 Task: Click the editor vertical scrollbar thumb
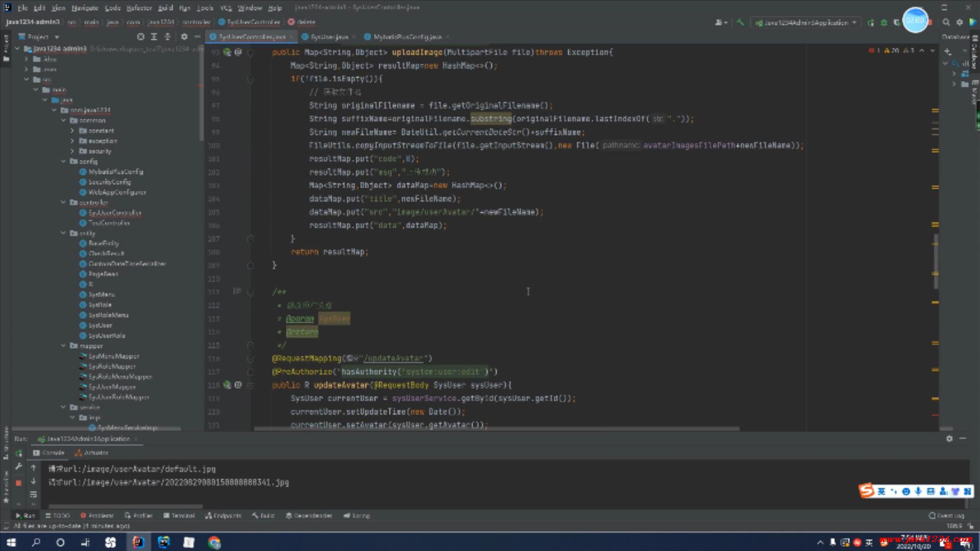(x=936, y=260)
